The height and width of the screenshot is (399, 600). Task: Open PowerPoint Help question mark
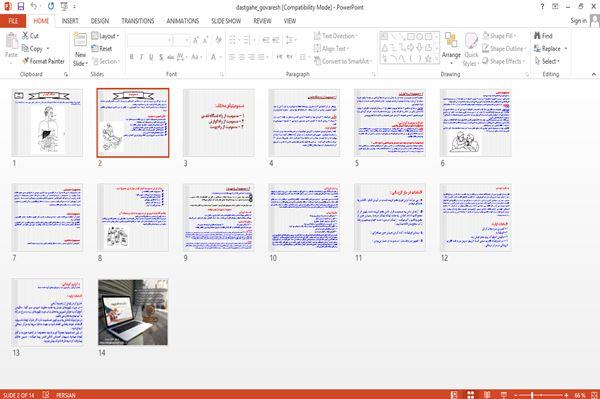pos(542,7)
